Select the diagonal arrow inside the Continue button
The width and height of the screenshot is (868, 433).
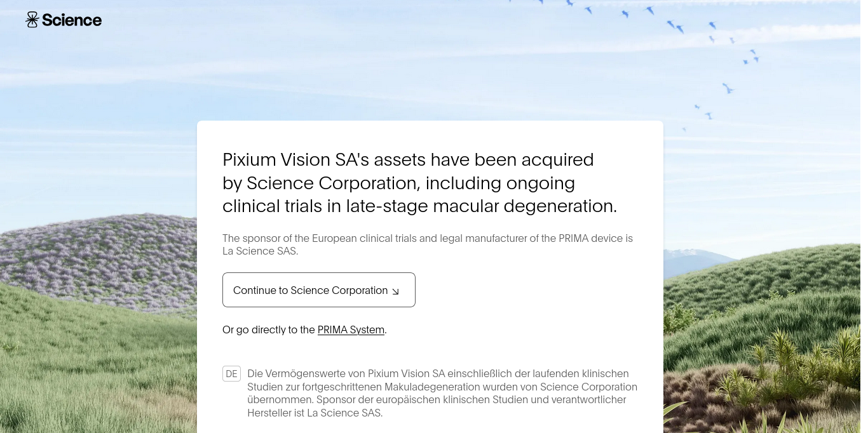pos(395,291)
